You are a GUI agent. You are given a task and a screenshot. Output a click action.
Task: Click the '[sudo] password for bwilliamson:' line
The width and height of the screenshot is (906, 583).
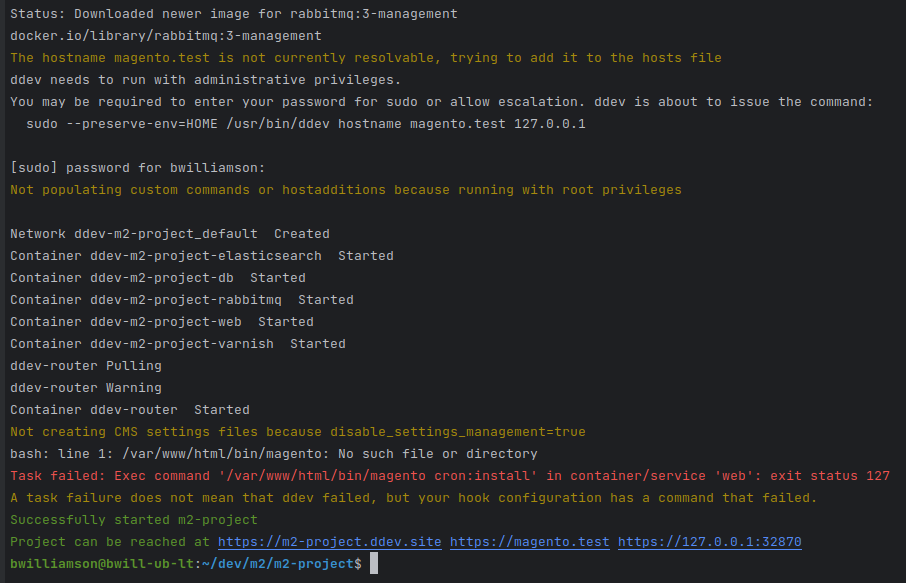138,168
